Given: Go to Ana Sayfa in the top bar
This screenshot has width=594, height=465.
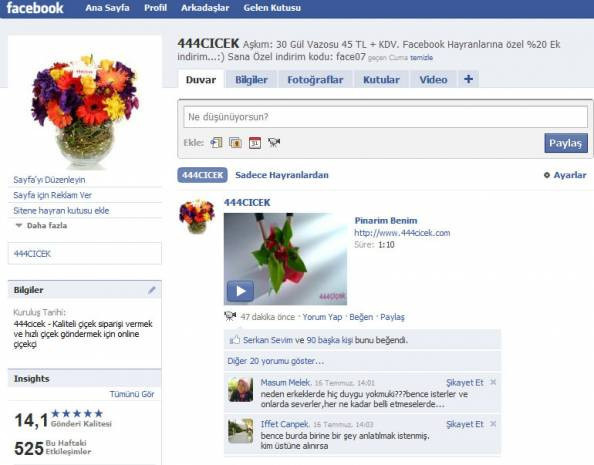Looking at the screenshot, I should tap(107, 8).
